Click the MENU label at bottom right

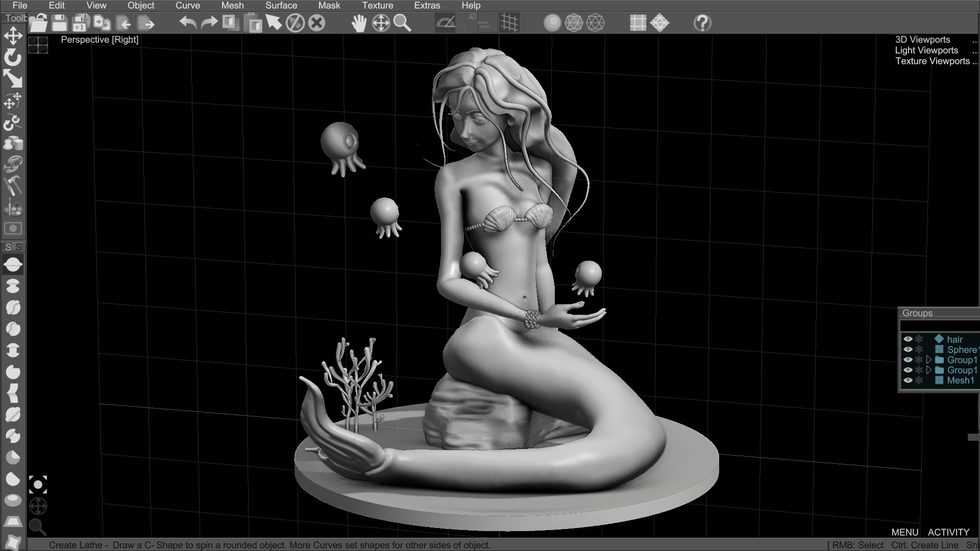point(906,532)
